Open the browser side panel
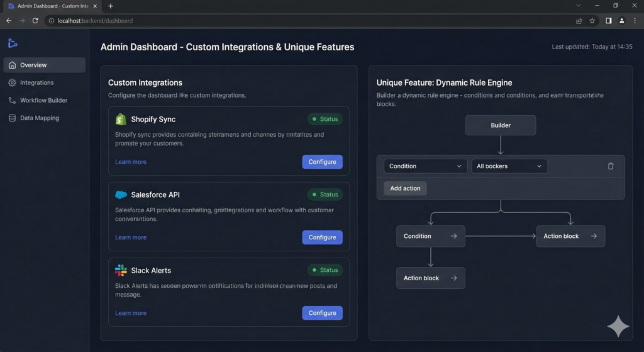Viewport: 644px width, 352px height. tap(609, 21)
